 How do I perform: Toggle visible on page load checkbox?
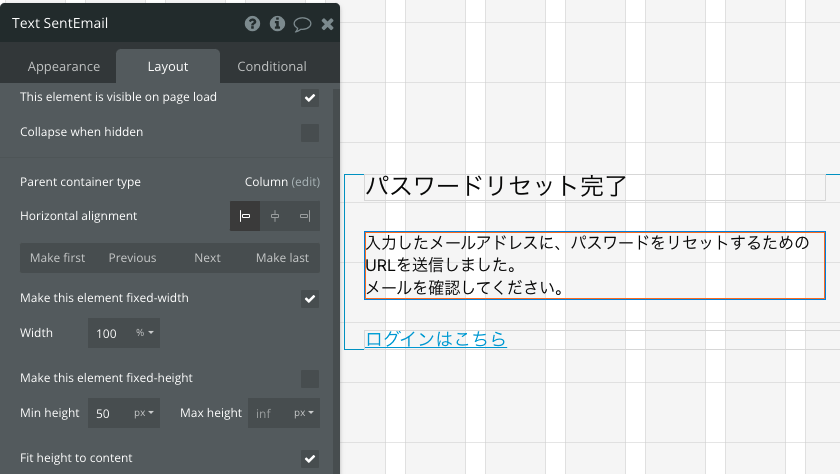[310, 97]
